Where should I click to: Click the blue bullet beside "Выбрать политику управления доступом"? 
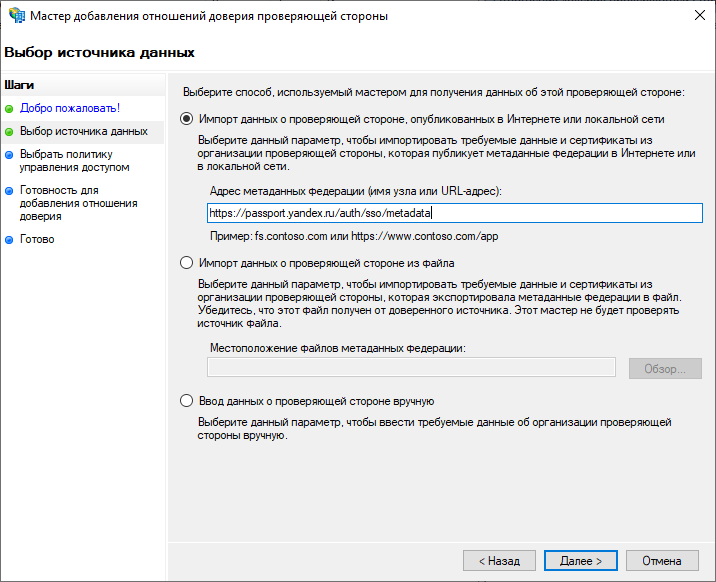pyautogui.click(x=9, y=155)
